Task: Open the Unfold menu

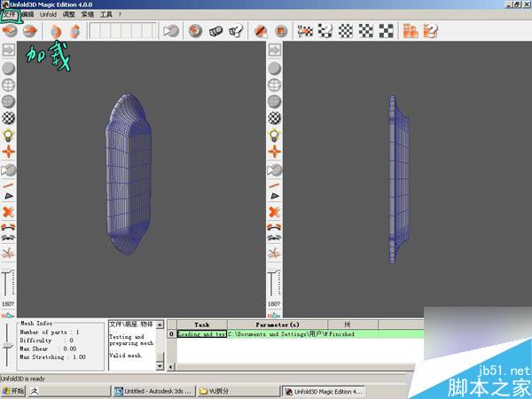Action: tap(48, 14)
